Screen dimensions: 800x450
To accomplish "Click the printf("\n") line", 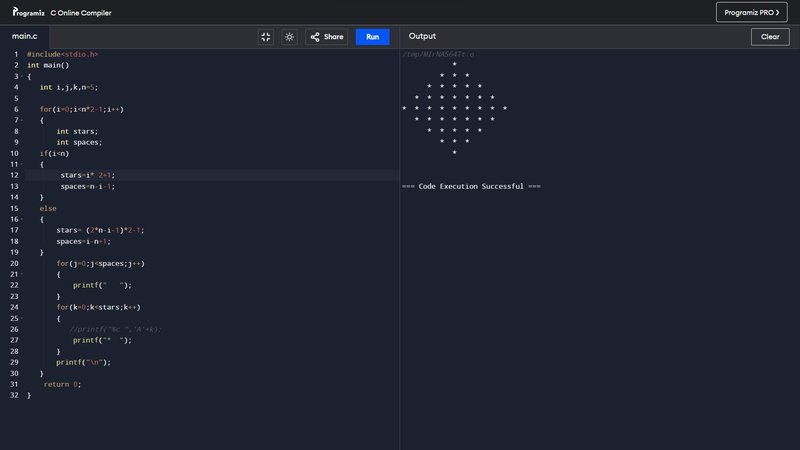I will (x=83, y=362).
